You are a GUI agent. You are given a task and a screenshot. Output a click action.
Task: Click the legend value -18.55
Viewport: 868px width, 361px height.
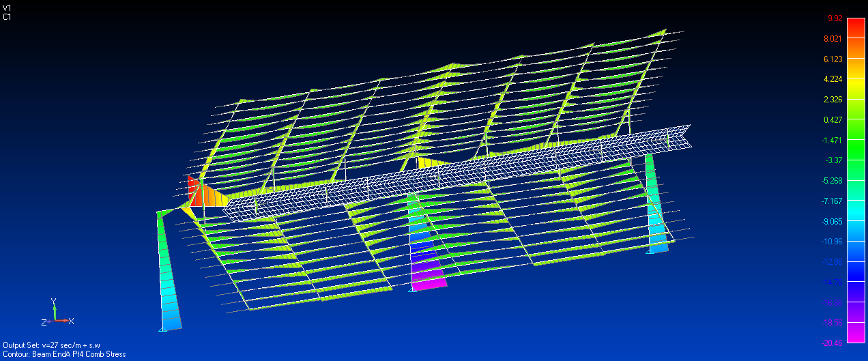[x=833, y=323]
